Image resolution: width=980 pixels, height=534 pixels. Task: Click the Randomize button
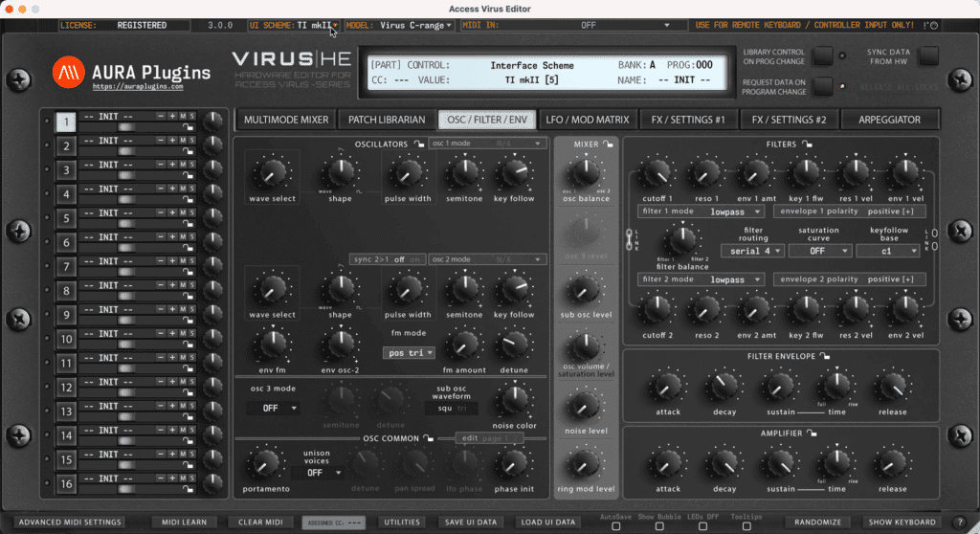817,523
